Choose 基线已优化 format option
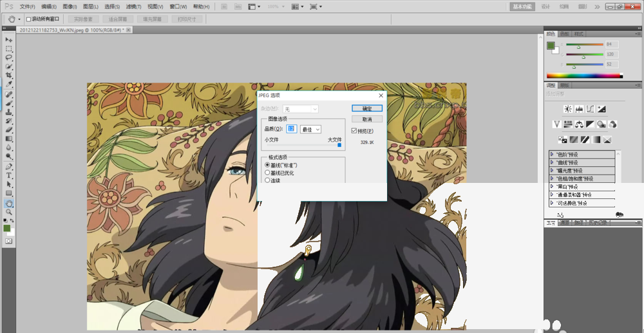This screenshot has width=644, height=333. pos(267,173)
